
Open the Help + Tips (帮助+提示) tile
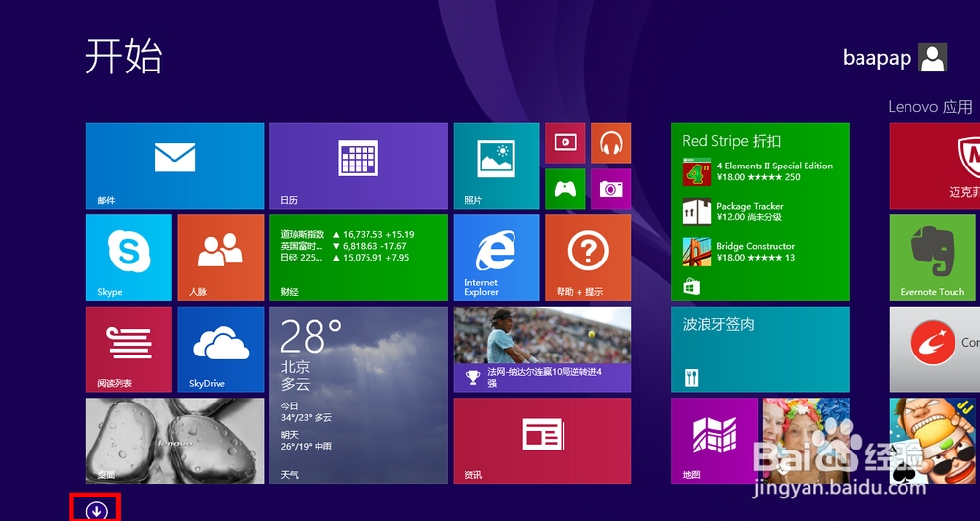point(588,258)
